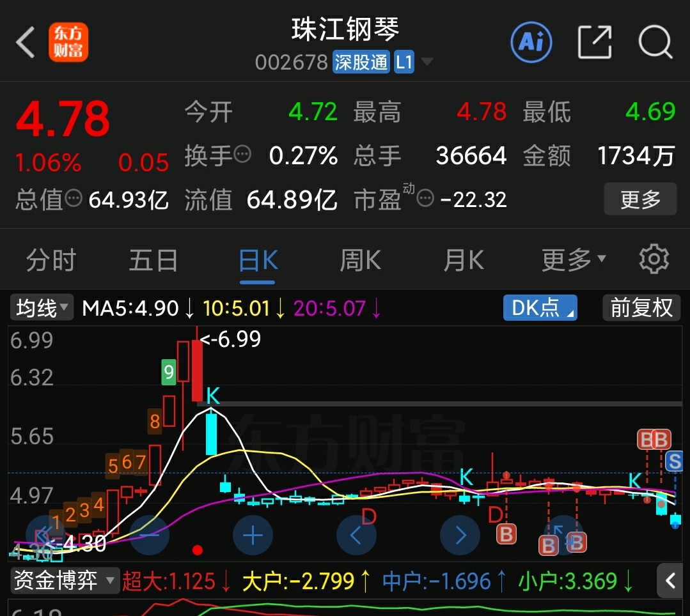The height and width of the screenshot is (616, 690).
Task: Move chart right with round arrow
Action: point(460,535)
